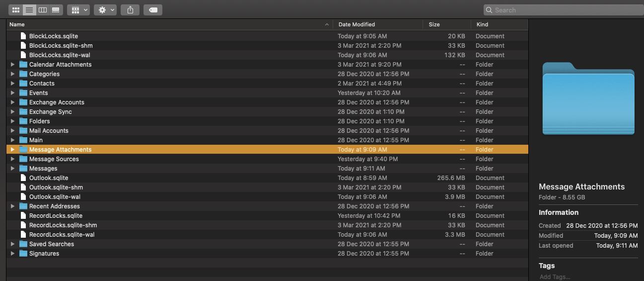Switch to list view

[x=29, y=10]
